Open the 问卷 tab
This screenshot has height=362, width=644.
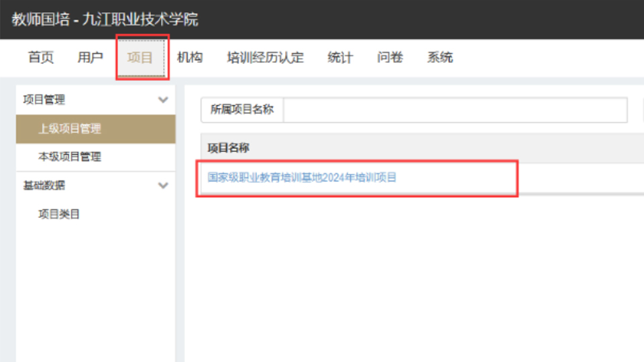click(x=390, y=58)
